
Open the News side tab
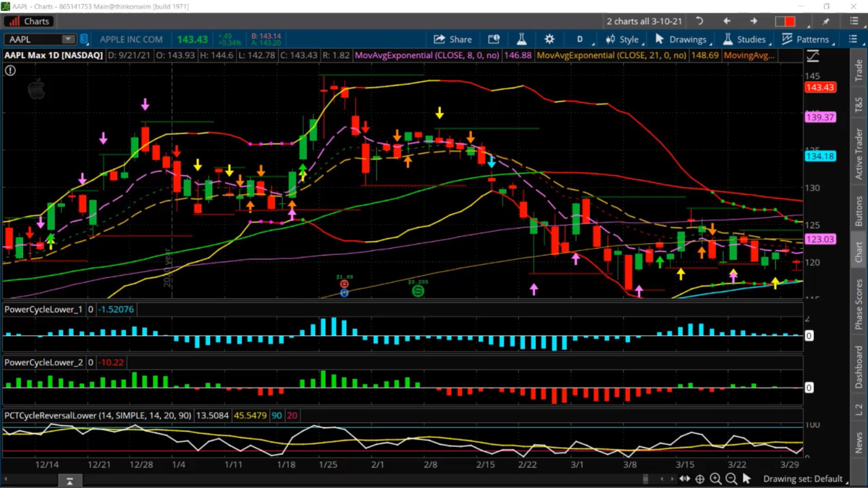click(859, 442)
